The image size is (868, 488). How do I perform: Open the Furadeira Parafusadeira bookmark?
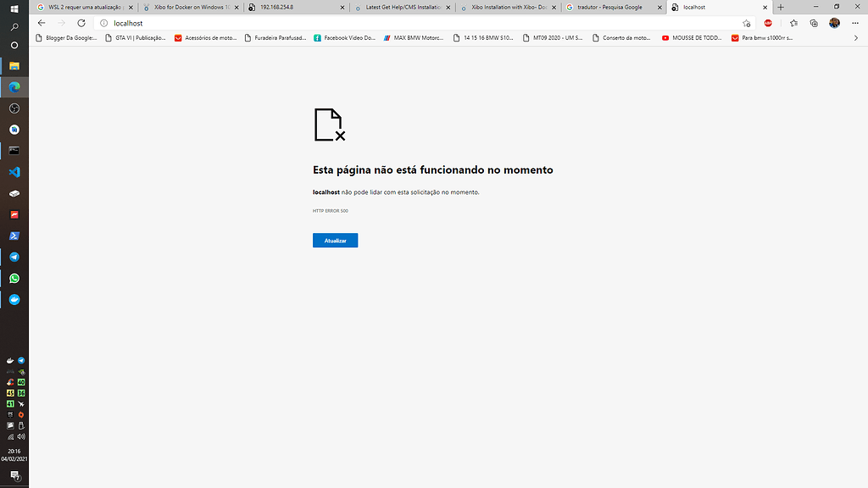coord(275,38)
